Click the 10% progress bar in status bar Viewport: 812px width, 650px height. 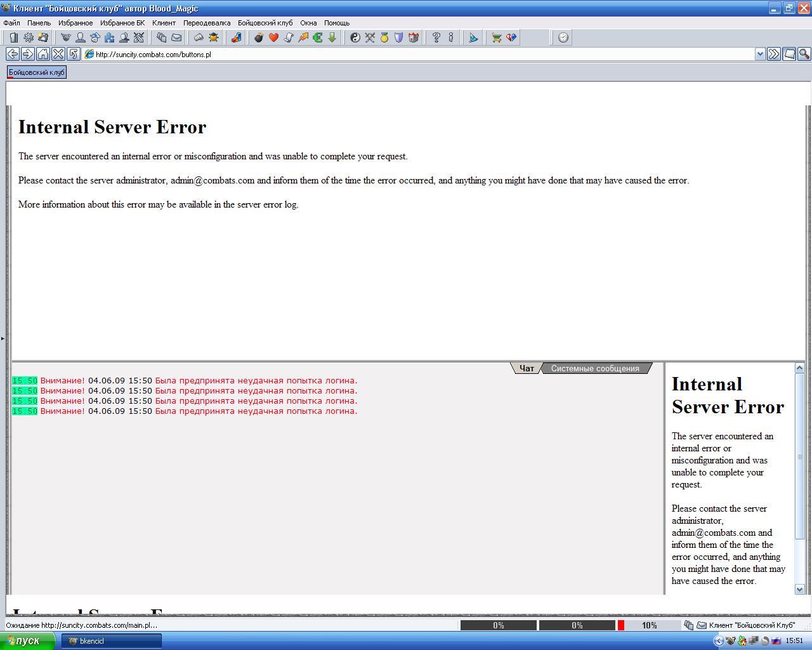pyautogui.click(x=649, y=625)
